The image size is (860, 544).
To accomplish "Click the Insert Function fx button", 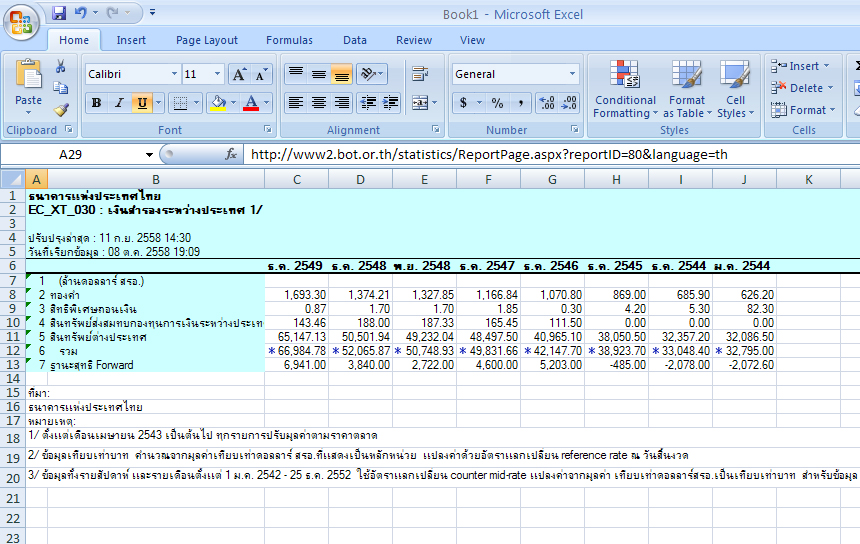I will 231,155.
